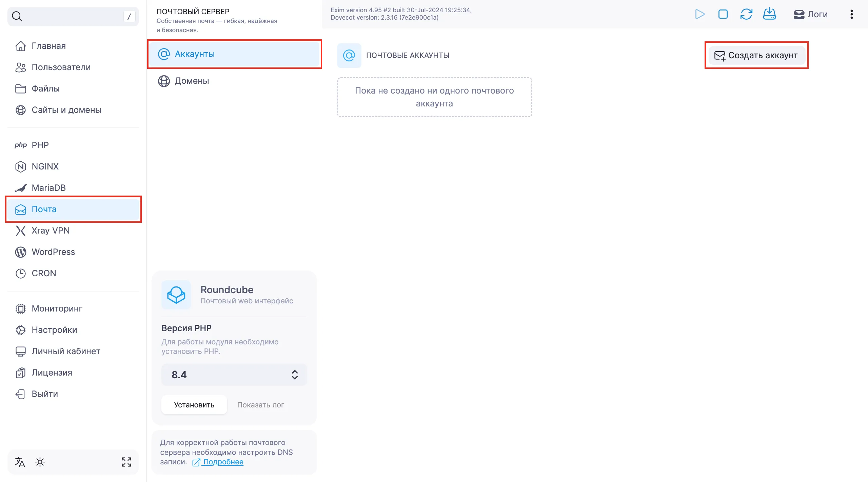Toggle fullscreen expand icon

click(126, 462)
